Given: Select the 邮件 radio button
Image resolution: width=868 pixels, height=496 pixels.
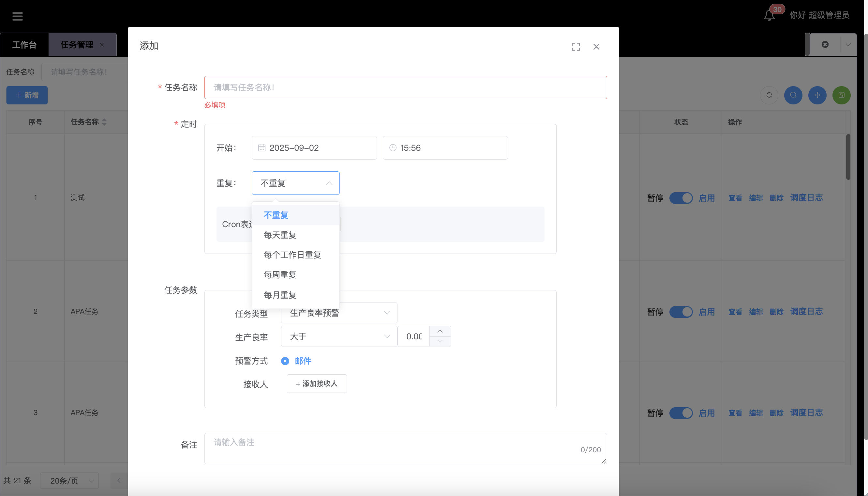Looking at the screenshot, I should click(285, 361).
